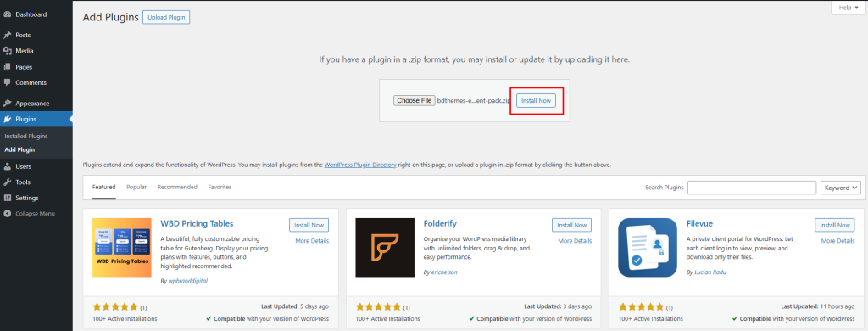868x331 pixels.
Task: Open the Folderify plugin logo
Action: [385, 247]
